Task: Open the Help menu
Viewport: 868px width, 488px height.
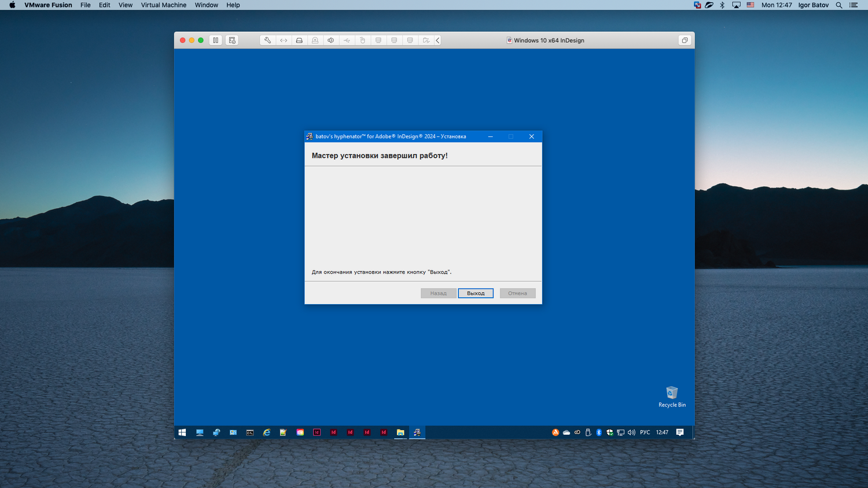Action: pos(233,5)
